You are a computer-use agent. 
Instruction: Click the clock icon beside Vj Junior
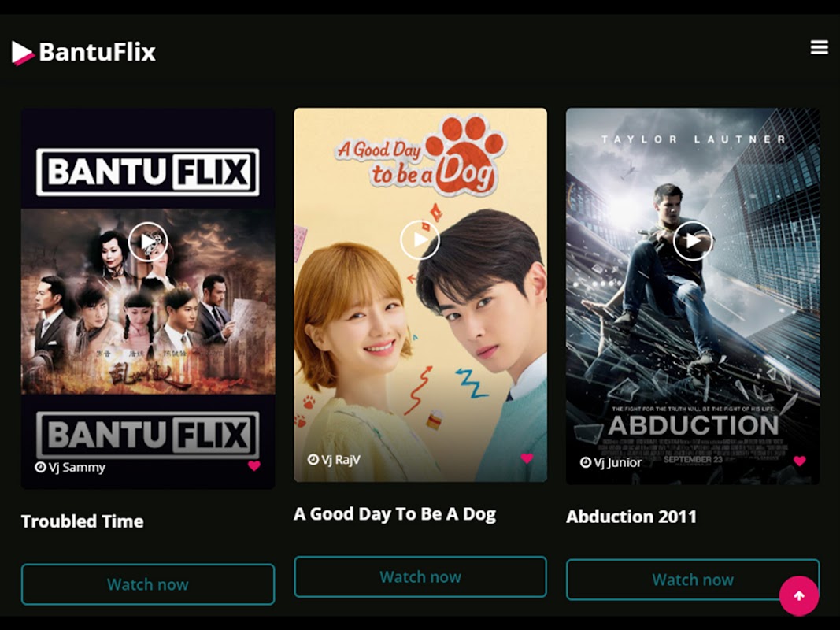coord(586,462)
